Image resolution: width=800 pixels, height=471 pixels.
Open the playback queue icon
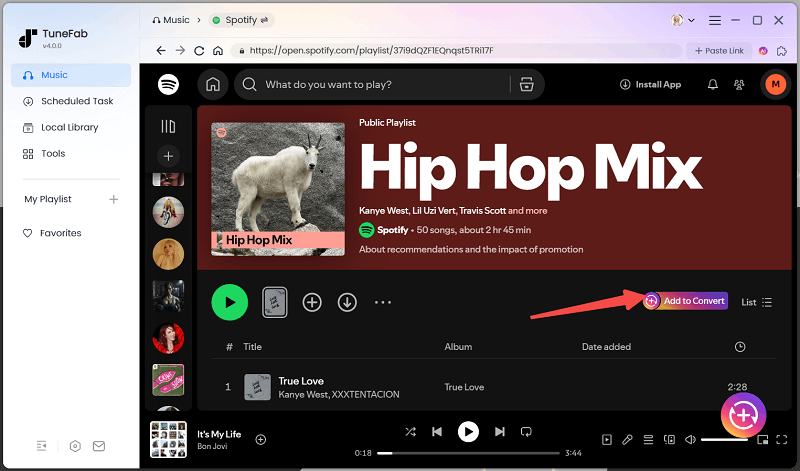(648, 439)
